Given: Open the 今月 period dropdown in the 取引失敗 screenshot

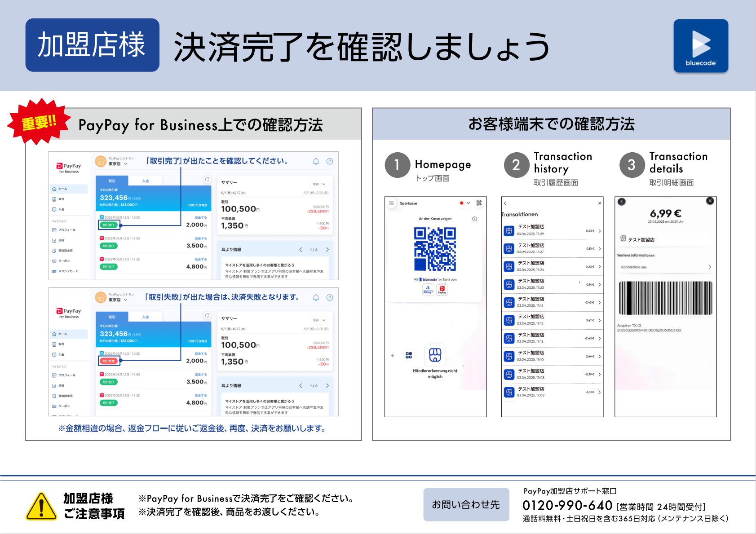Looking at the screenshot, I should pos(319,320).
